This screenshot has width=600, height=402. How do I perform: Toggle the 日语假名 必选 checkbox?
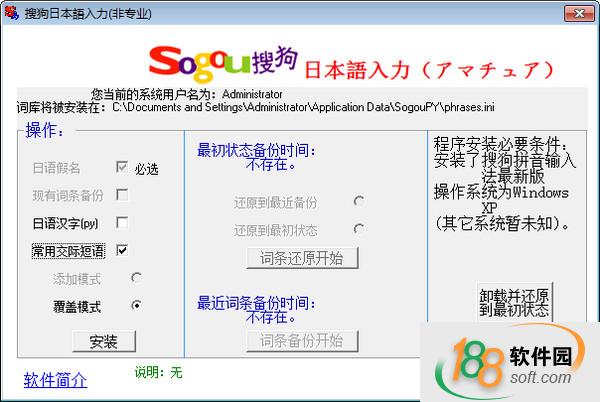(122, 167)
